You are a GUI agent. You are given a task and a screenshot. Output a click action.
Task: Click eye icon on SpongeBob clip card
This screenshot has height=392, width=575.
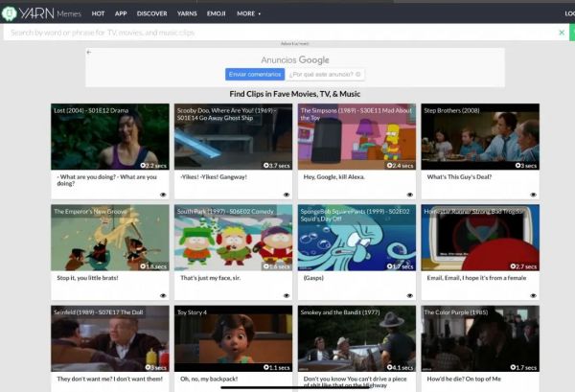[x=410, y=295]
